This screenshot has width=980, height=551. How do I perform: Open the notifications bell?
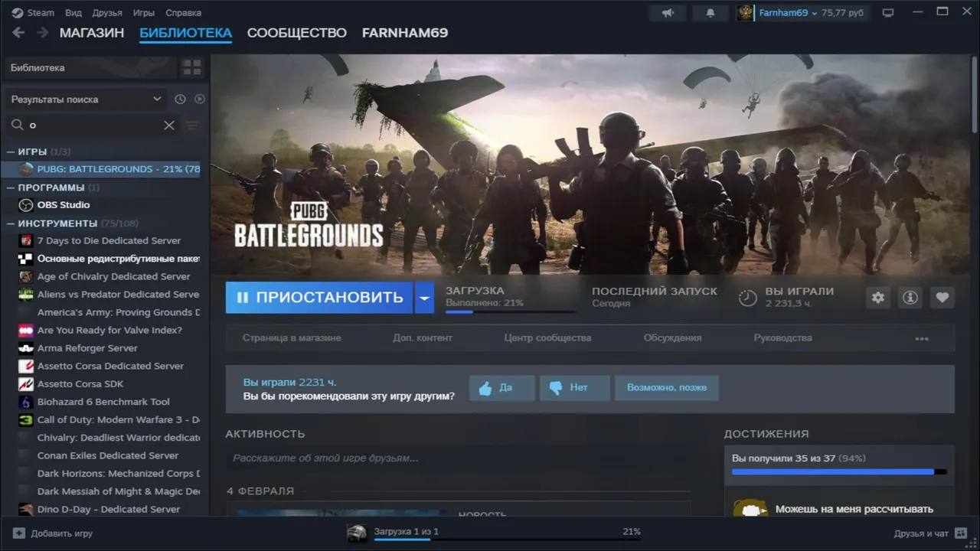tap(710, 13)
